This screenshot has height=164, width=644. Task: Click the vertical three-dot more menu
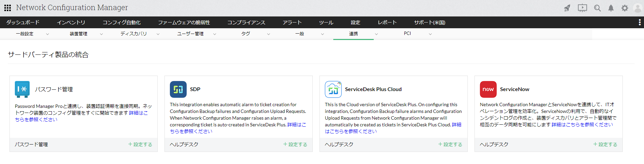[640, 23]
